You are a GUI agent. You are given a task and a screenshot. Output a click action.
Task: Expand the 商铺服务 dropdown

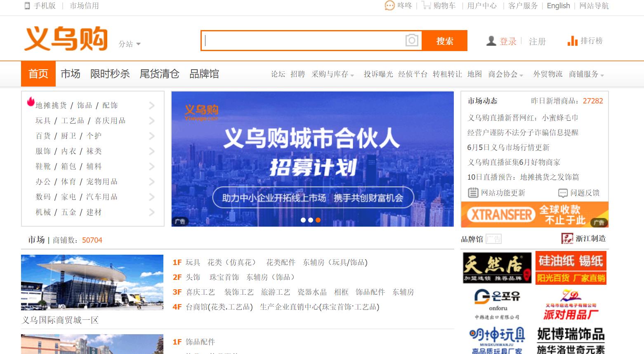click(584, 74)
